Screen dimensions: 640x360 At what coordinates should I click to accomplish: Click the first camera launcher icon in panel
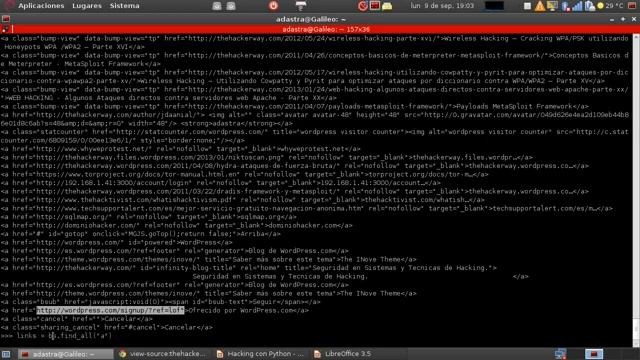tap(217, 6)
